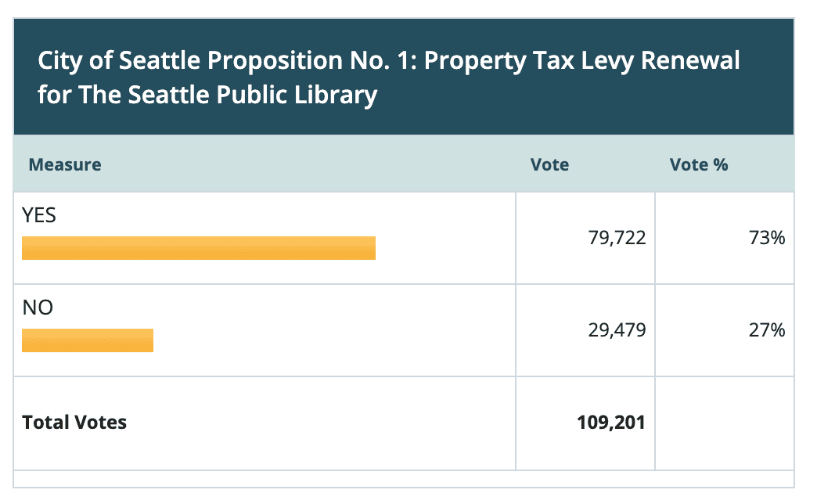
Task: Click the NO measure label
Action: pos(38,308)
